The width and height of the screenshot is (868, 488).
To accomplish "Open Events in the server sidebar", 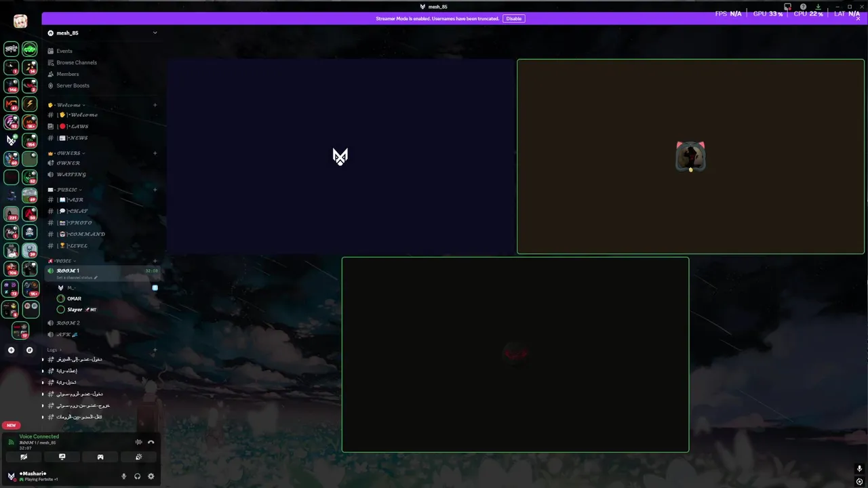I will coord(64,51).
